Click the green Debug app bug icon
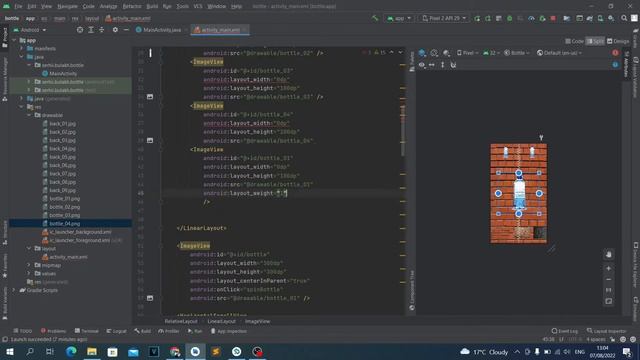The height and width of the screenshot is (360, 640). coord(509,18)
